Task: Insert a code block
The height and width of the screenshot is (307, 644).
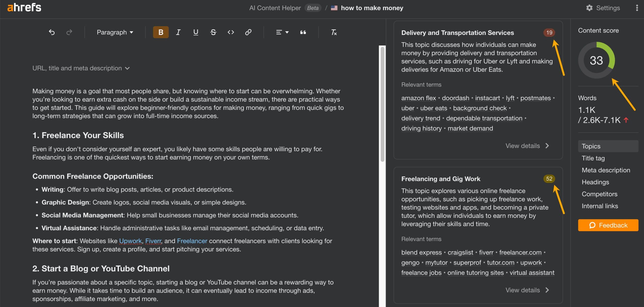Action: pyautogui.click(x=230, y=32)
